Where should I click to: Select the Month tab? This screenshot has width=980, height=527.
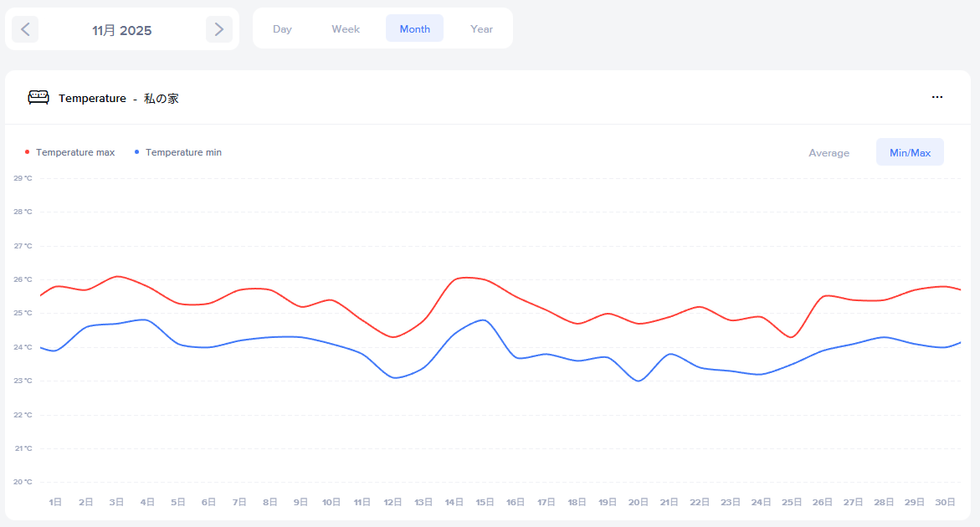[x=414, y=28]
